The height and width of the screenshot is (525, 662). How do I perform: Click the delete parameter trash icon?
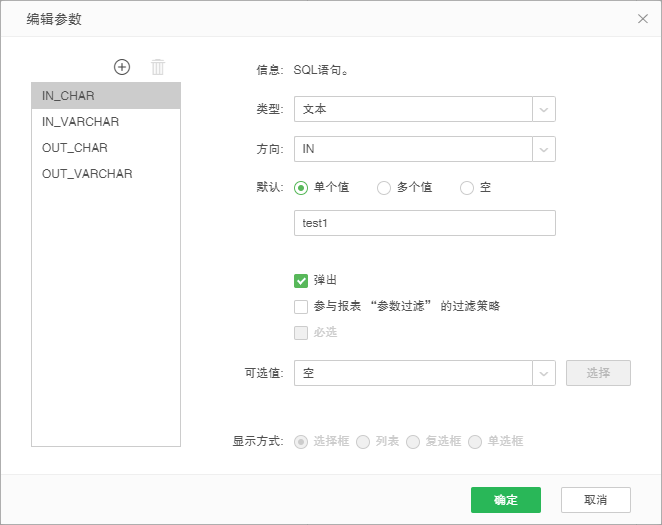tap(158, 67)
